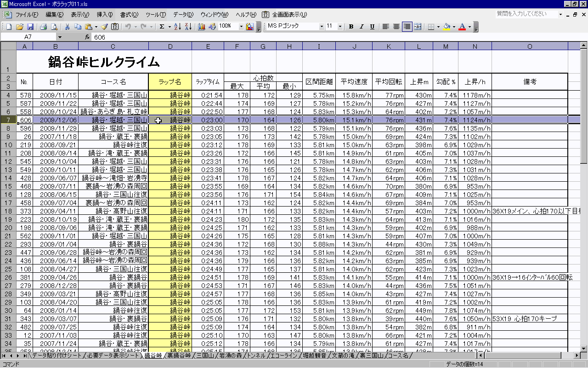
Task: Apply borders with the border button
Action: 431,27
